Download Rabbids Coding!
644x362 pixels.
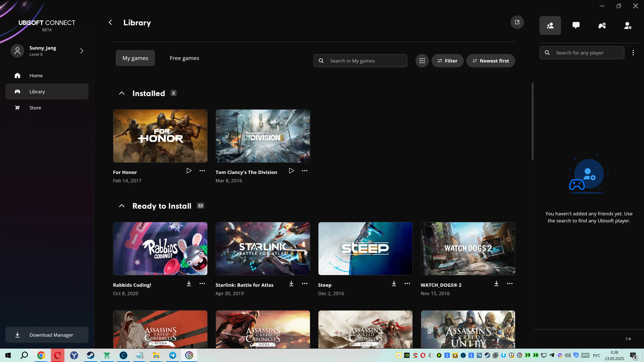(x=189, y=283)
